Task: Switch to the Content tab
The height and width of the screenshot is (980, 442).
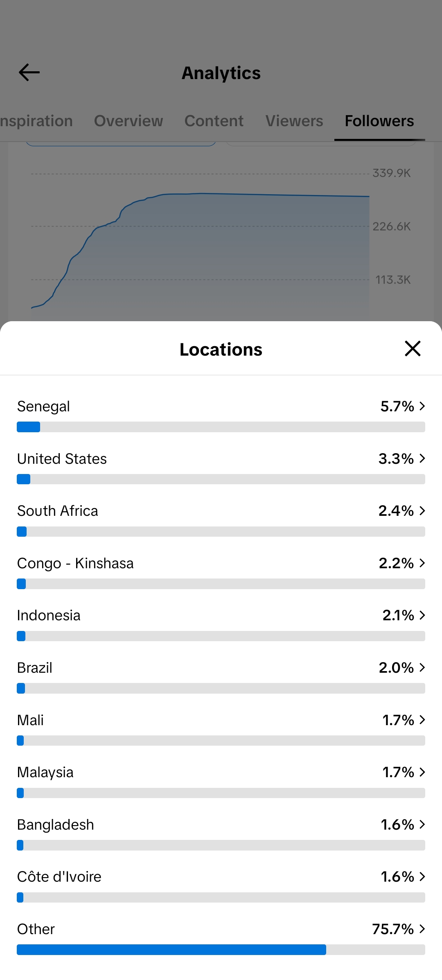Action: (x=214, y=121)
